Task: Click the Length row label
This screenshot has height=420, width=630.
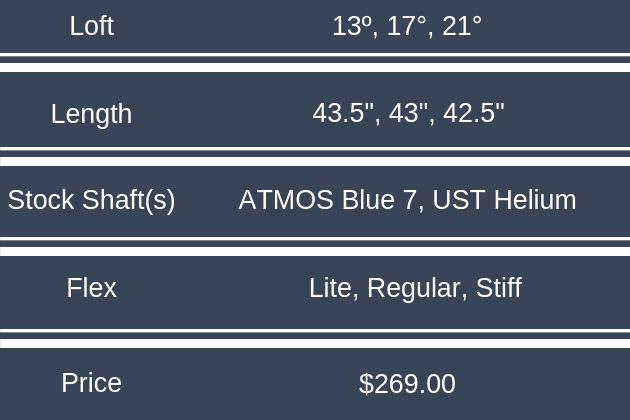Action: 91,113
